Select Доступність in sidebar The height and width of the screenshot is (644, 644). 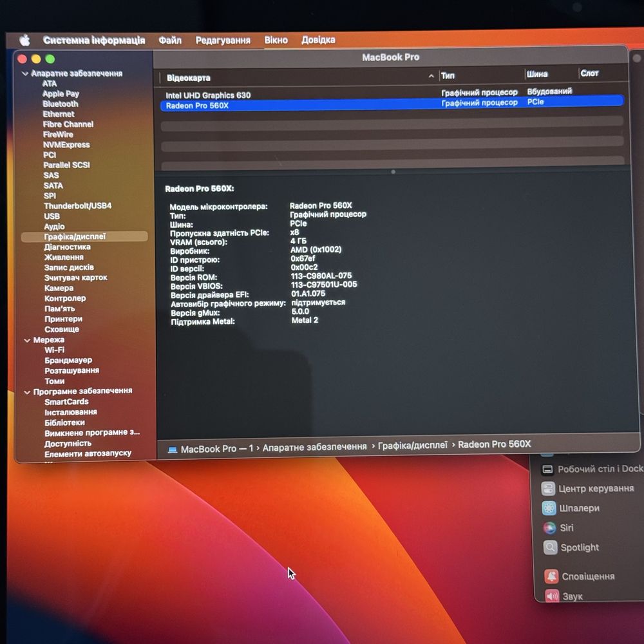pos(68,444)
